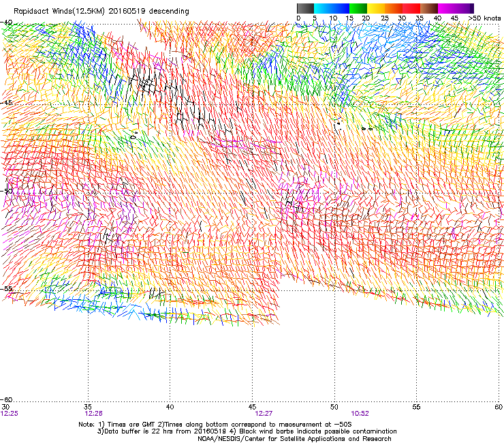Screen dimensions: 504x443
Task: Click the magenta-purple 40-50 knots color band
Action: tap(456, 8)
